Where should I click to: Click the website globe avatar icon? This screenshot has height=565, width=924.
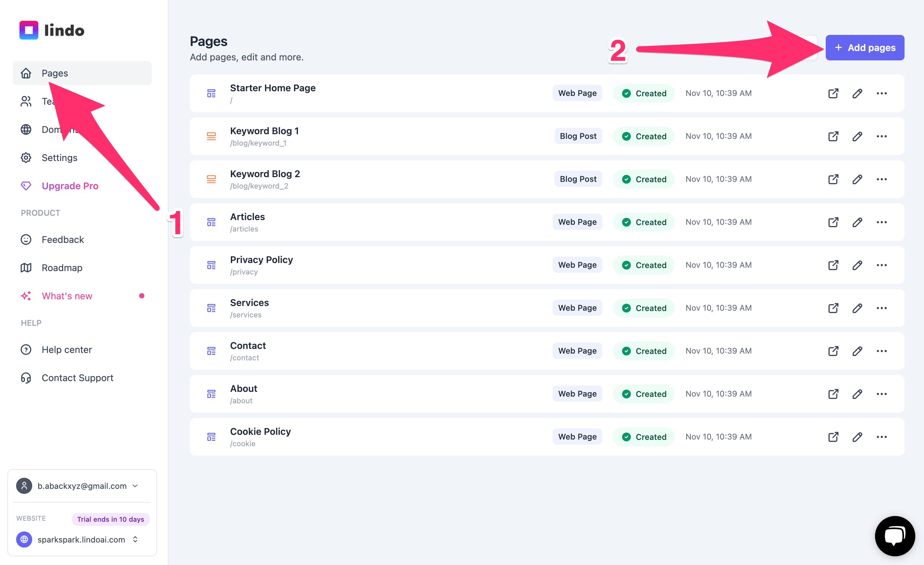coord(24,540)
